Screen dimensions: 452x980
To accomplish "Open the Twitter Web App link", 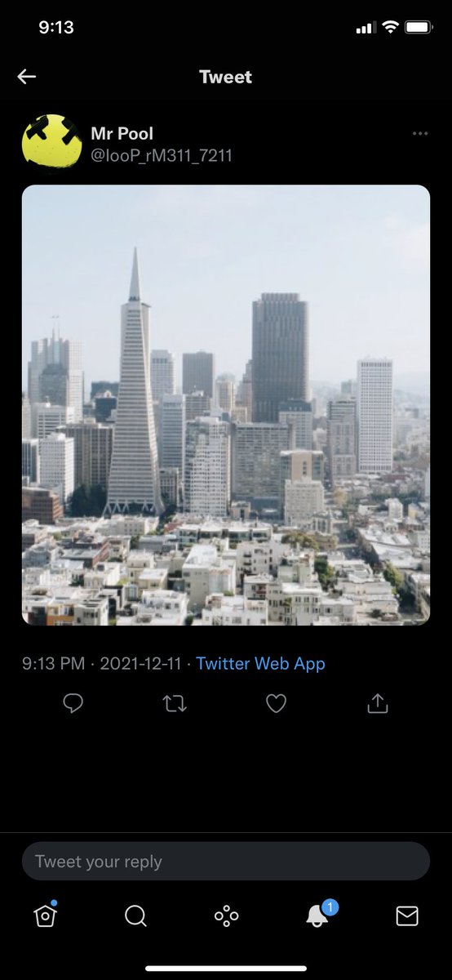I will pyautogui.click(x=260, y=664).
